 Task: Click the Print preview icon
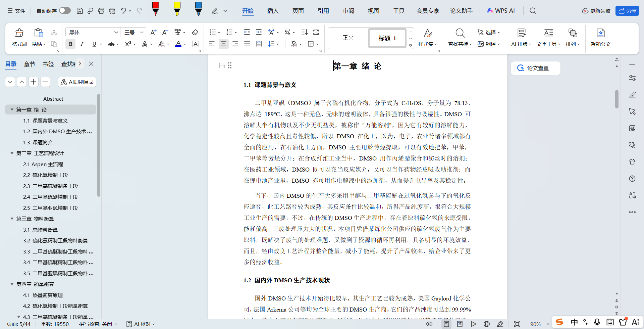(x=112, y=11)
